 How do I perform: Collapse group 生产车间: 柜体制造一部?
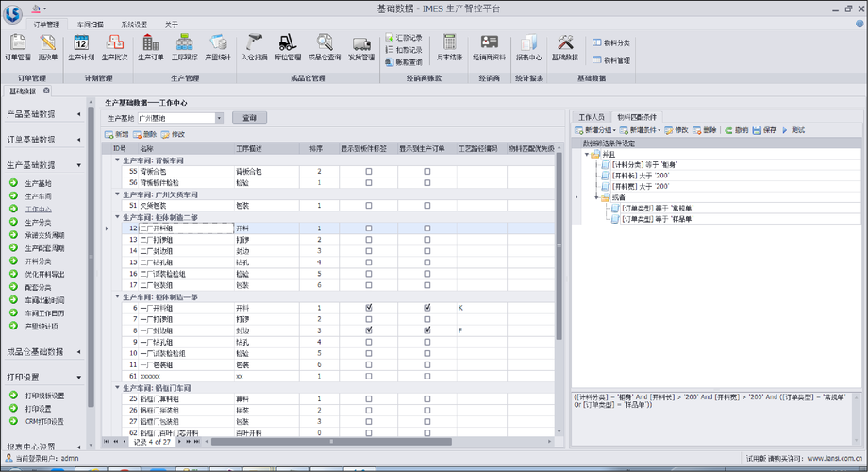click(x=117, y=296)
